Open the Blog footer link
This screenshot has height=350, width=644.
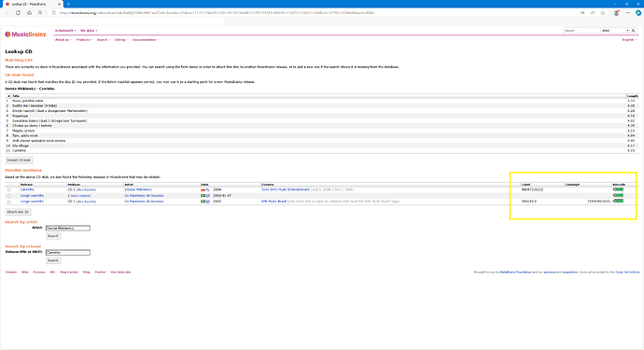pos(86,272)
